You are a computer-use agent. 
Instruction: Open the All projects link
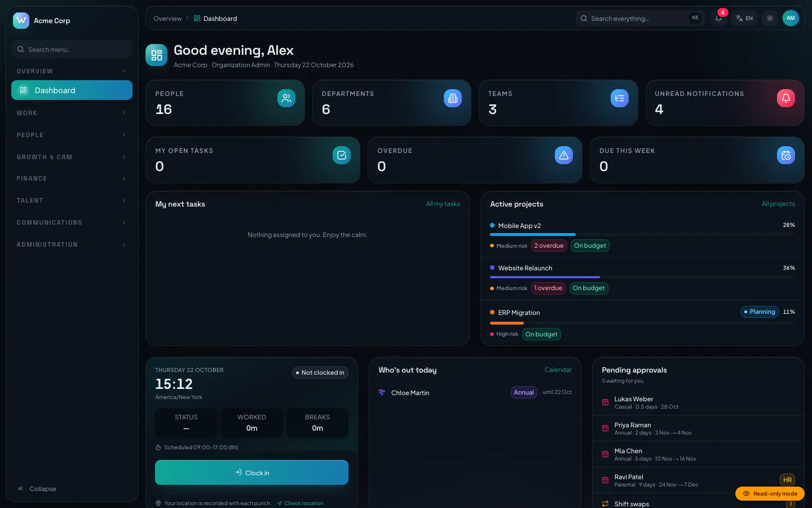pyautogui.click(x=778, y=204)
